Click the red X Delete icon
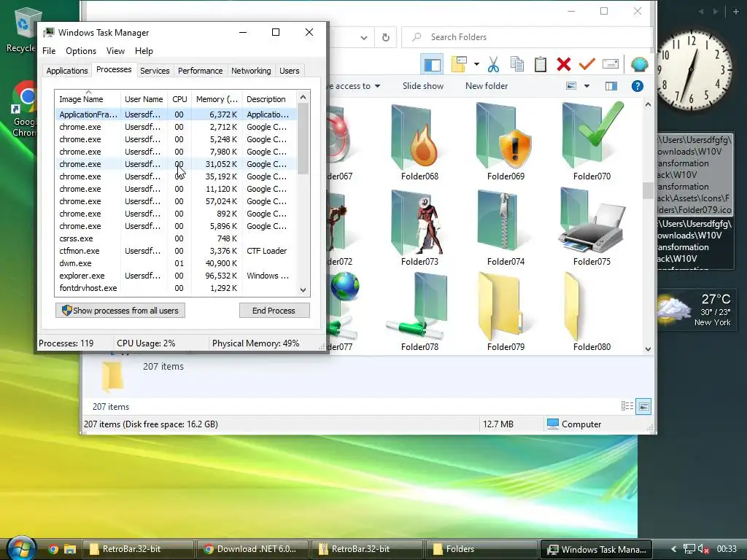 564,64
